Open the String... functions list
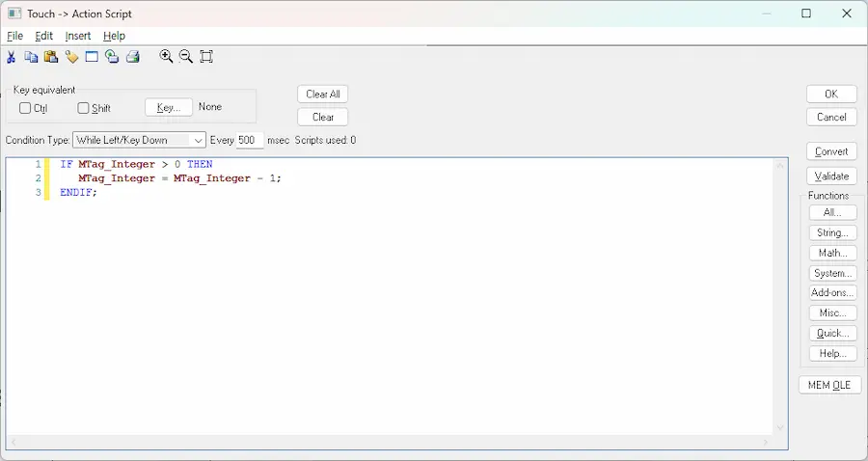 tap(832, 233)
